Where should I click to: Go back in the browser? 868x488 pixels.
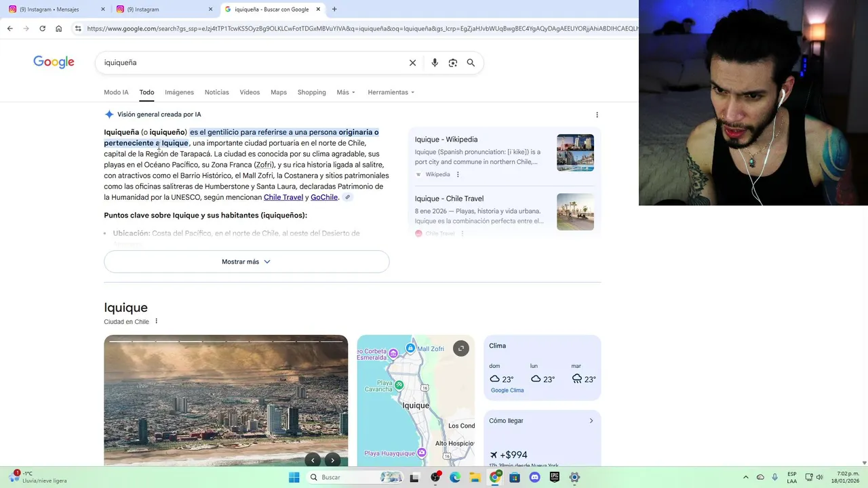(9, 28)
